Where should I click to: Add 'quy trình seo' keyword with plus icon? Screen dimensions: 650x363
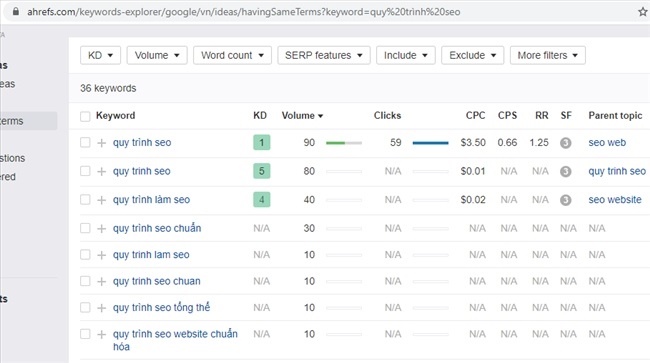pos(102,143)
